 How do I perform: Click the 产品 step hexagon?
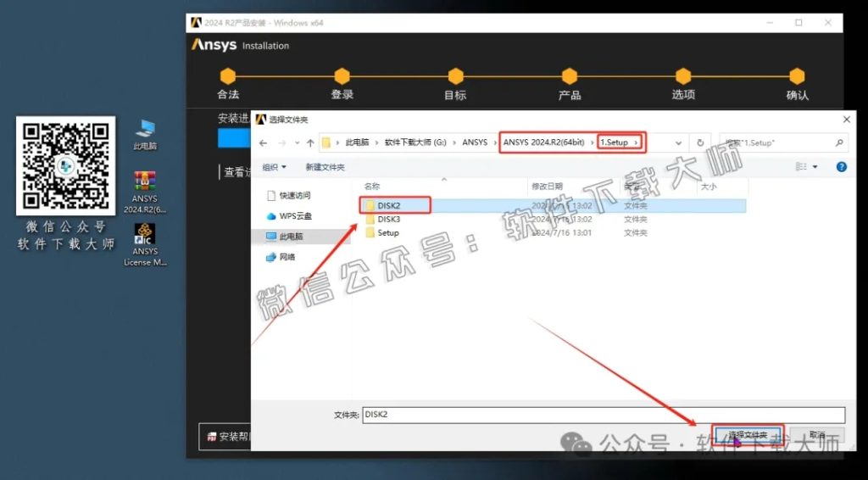pyautogui.click(x=570, y=76)
